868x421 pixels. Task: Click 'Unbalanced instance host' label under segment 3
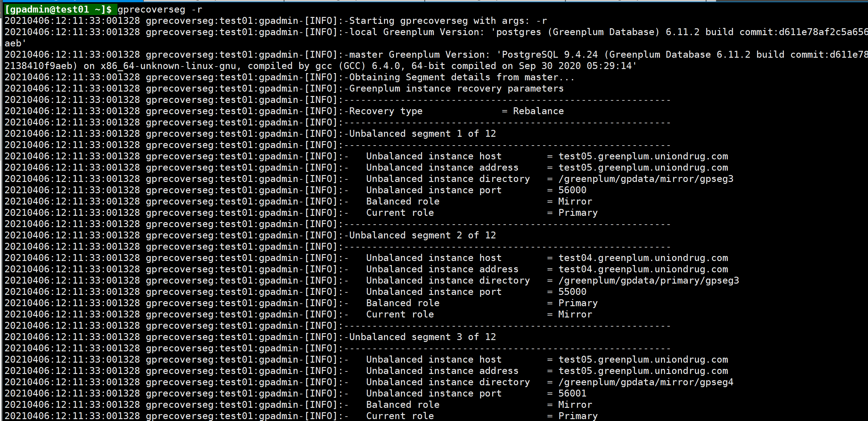coord(434,360)
